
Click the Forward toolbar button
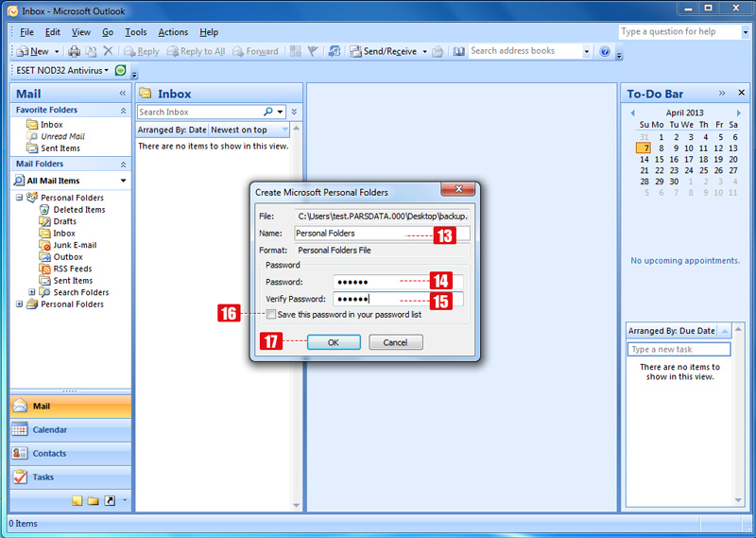coord(255,51)
